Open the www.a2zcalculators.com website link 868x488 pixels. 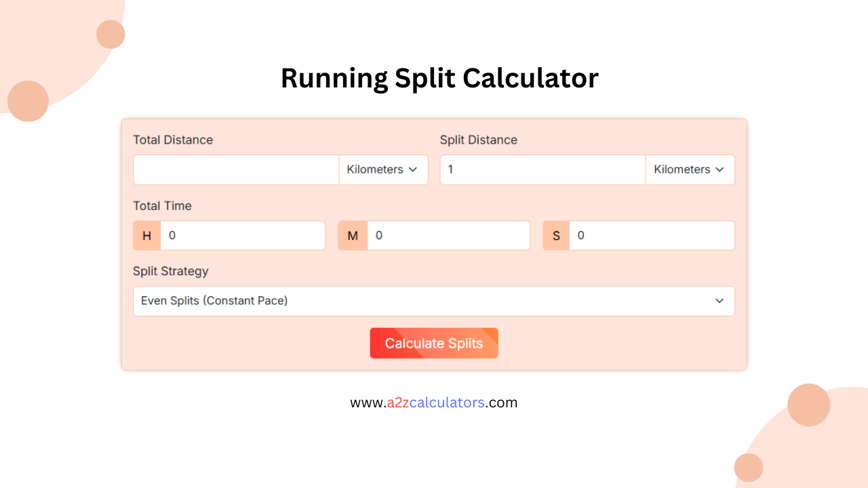434,403
